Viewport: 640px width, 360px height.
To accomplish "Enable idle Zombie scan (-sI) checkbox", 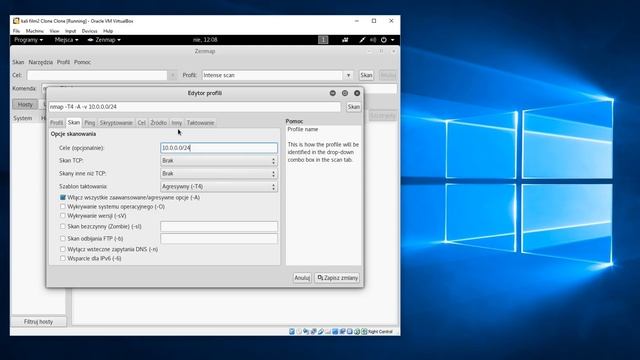I will pyautogui.click(x=63, y=226).
